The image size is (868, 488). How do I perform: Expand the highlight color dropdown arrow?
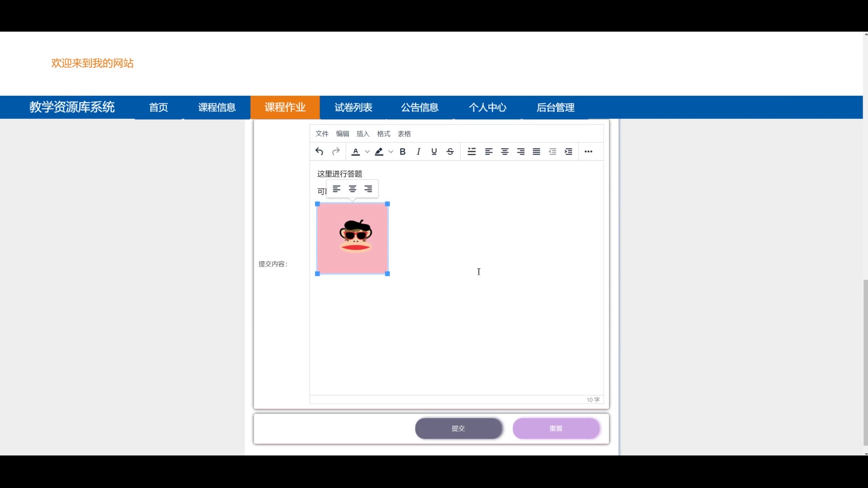coord(391,152)
